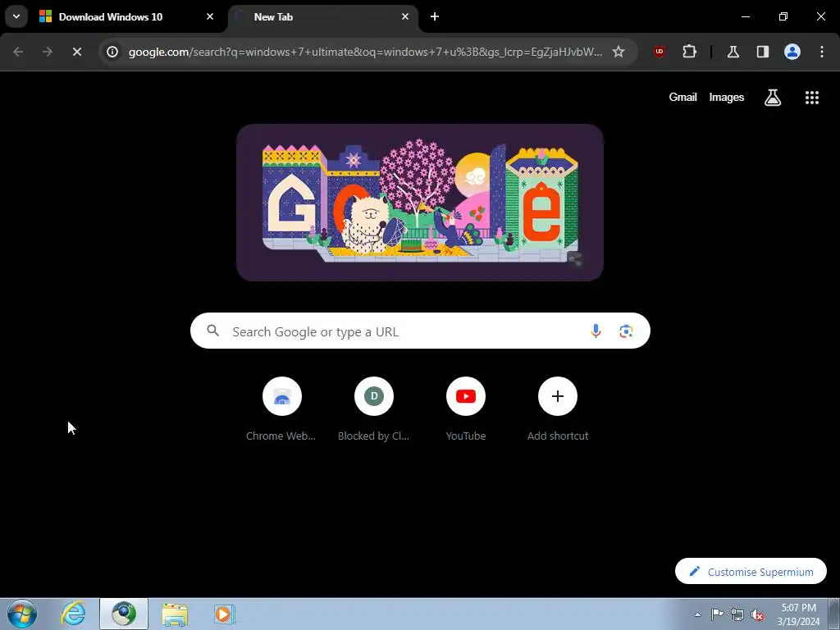Open the Google Doodle image

(x=420, y=203)
